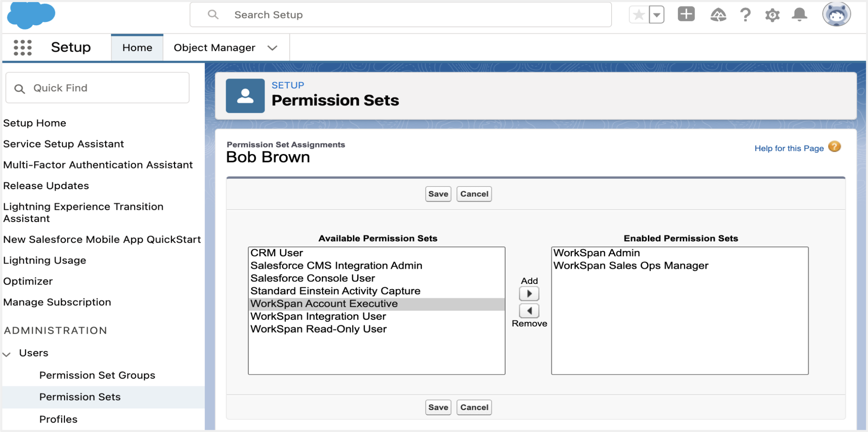Open Lightning Experience Transition Assistant
The height and width of the screenshot is (432, 868).
tap(83, 213)
